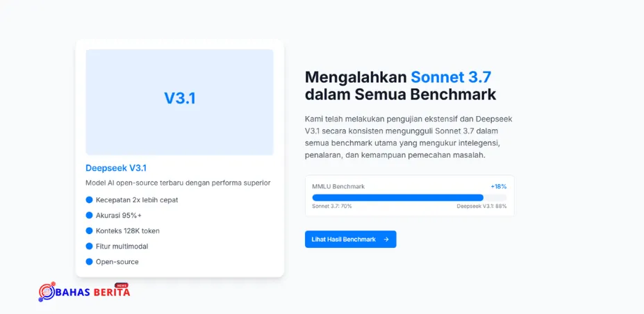Click the blue bullet beside Konteks 128K token
644x314 pixels.
[89, 231]
